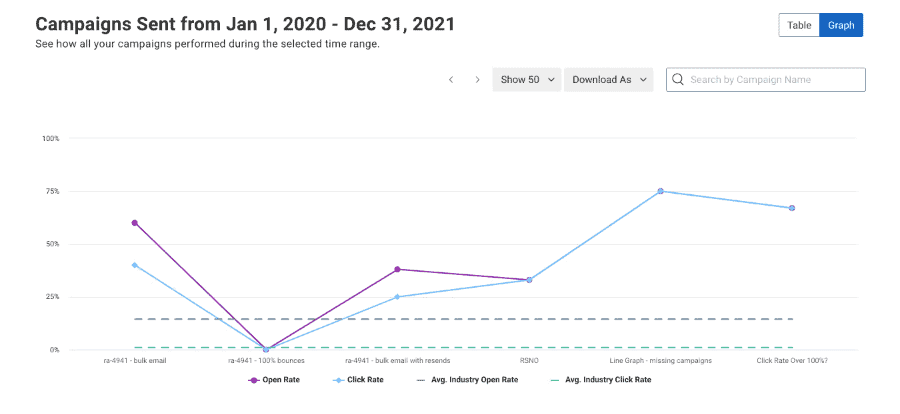The height and width of the screenshot is (414, 900).
Task: Click the Line Graph - missing campaigns point
Action: coord(661,191)
